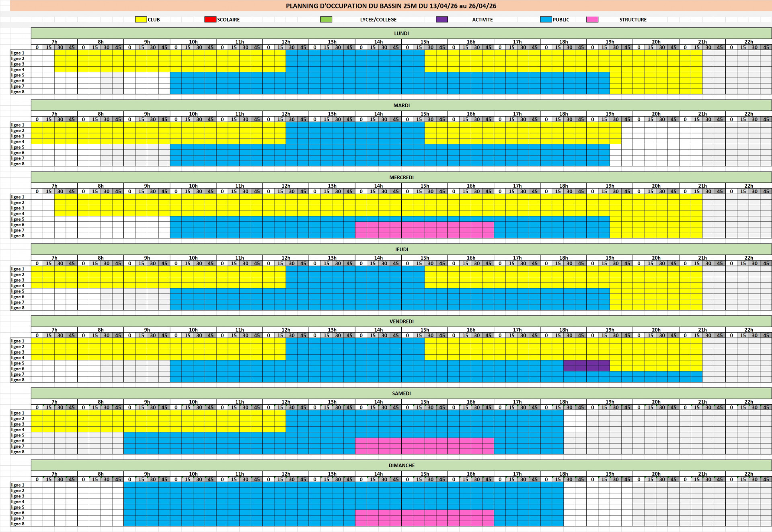This screenshot has width=772, height=532.
Task: Select the VENDREDI day header bar
Action: 401,321
